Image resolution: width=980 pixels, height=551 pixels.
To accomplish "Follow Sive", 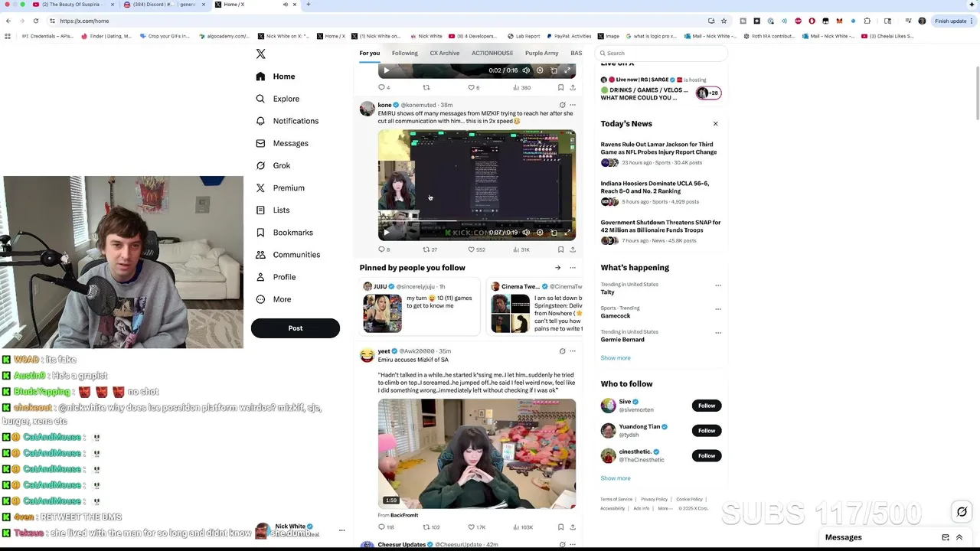I will tap(706, 406).
